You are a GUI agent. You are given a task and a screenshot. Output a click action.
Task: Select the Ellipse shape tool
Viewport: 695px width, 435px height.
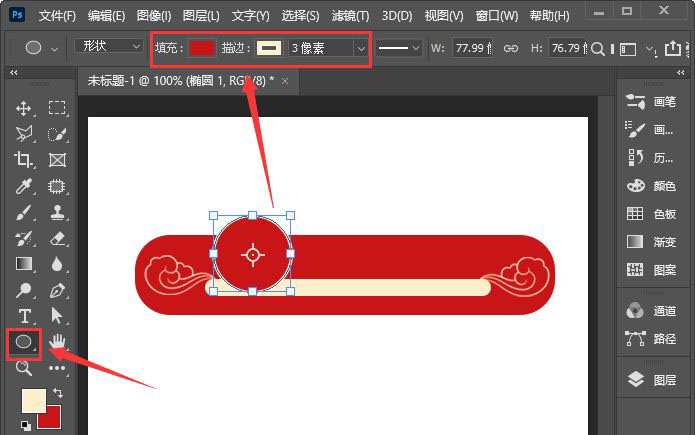(24, 342)
